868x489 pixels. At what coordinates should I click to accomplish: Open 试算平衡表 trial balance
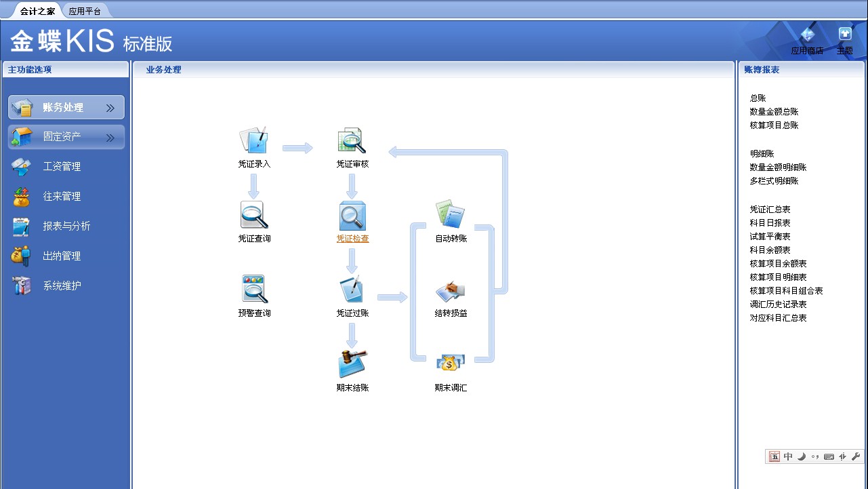(x=770, y=237)
